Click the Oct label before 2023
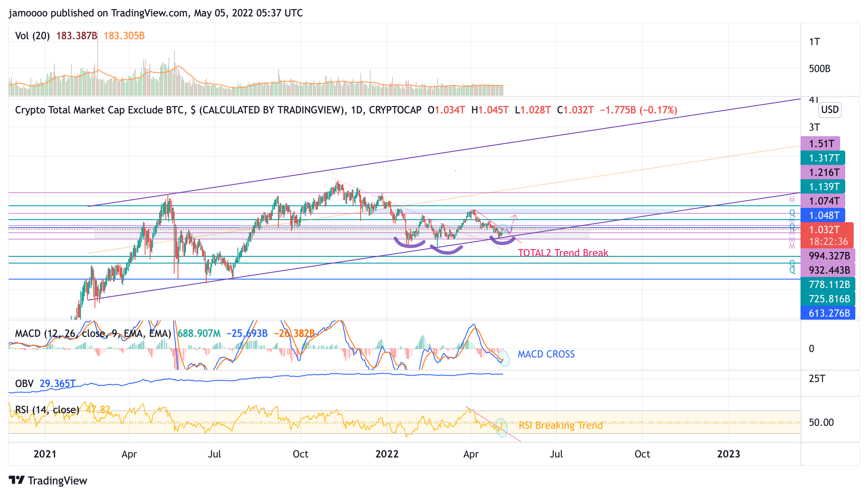Viewport: 868px width, 495px height. coord(642,454)
